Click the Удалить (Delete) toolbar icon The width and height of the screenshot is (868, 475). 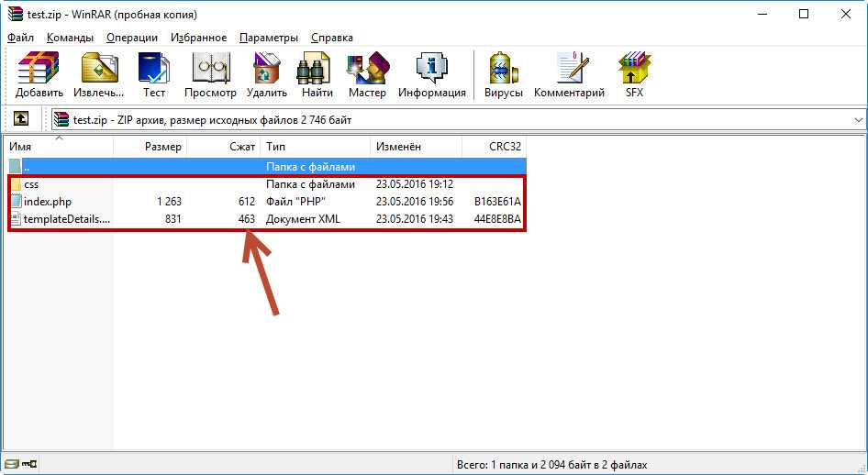click(x=266, y=74)
